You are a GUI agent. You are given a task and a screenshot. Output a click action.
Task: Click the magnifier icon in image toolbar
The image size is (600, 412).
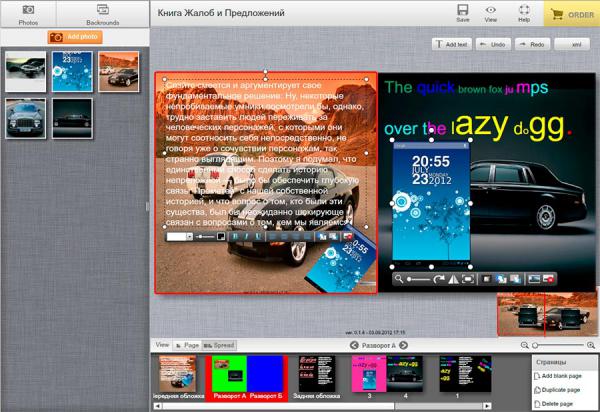point(399,279)
